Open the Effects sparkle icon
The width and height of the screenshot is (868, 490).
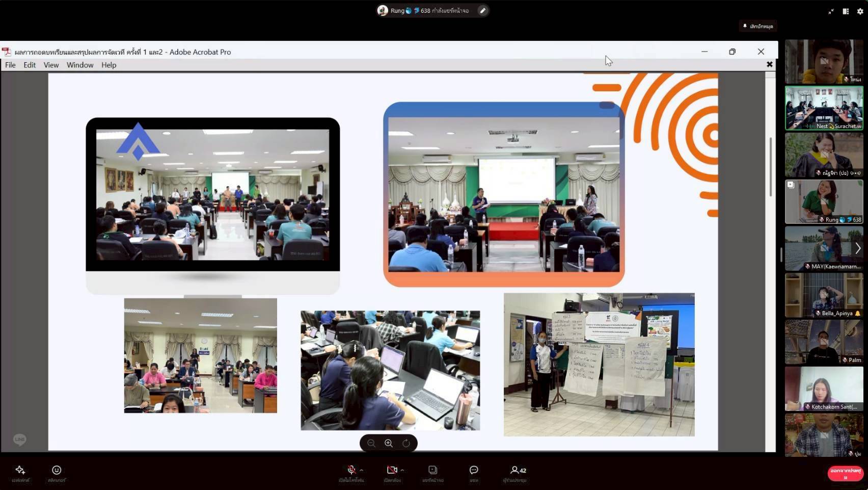(20, 470)
